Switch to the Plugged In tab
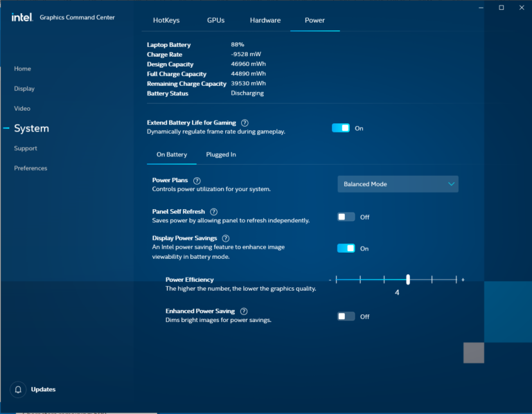This screenshot has height=414, width=532. point(221,154)
